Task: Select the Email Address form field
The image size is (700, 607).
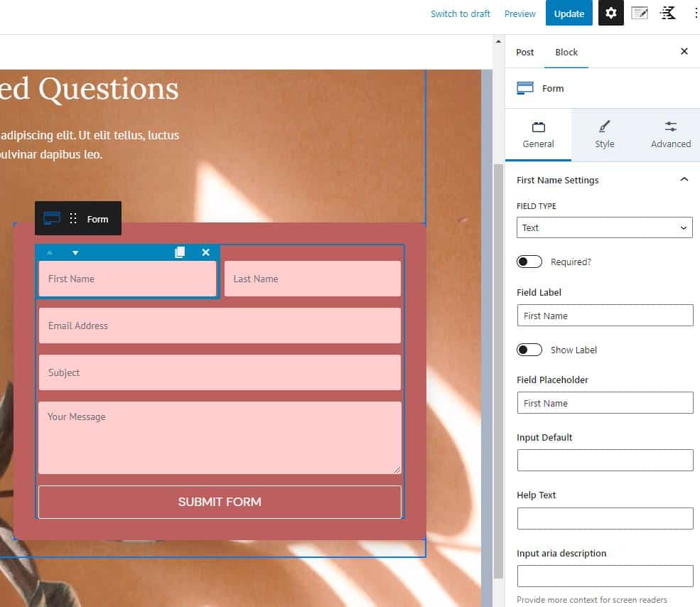Action: coord(220,326)
